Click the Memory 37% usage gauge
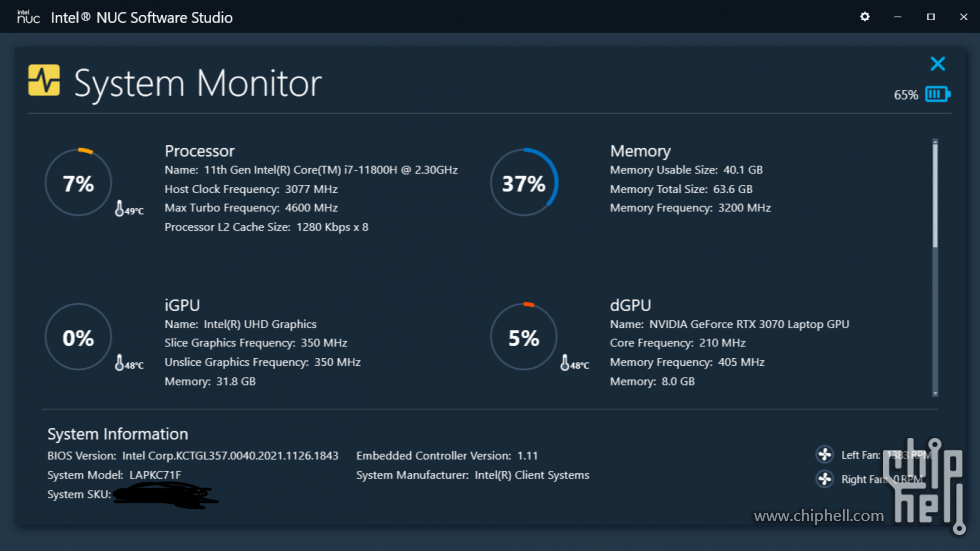This screenshot has width=980, height=551. (x=524, y=182)
